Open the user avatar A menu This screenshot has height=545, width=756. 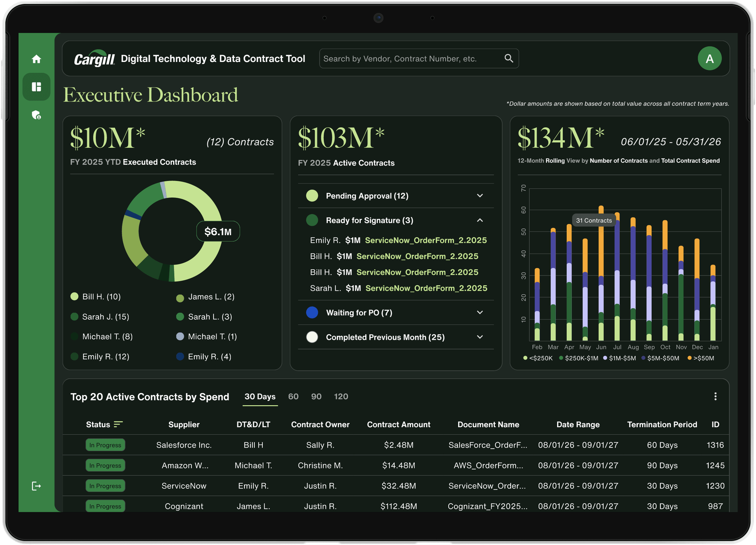(x=710, y=59)
